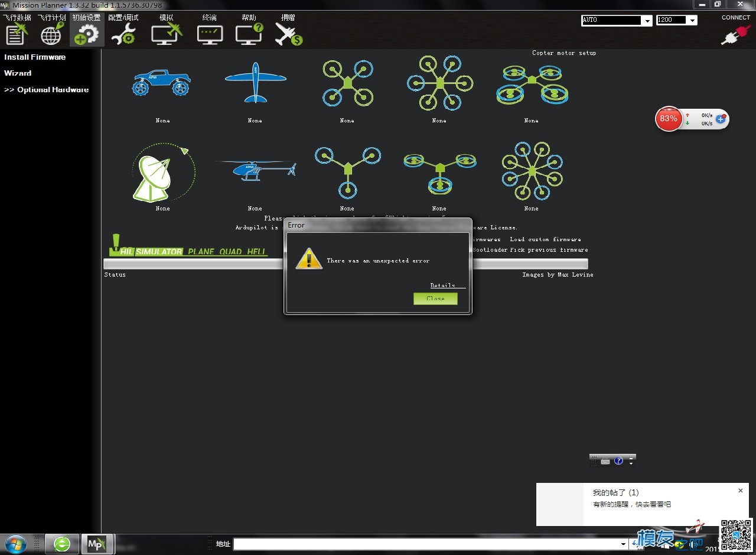The width and height of the screenshot is (756, 555).
Task: Choose the blue Rover truck firmware
Action: (162, 83)
